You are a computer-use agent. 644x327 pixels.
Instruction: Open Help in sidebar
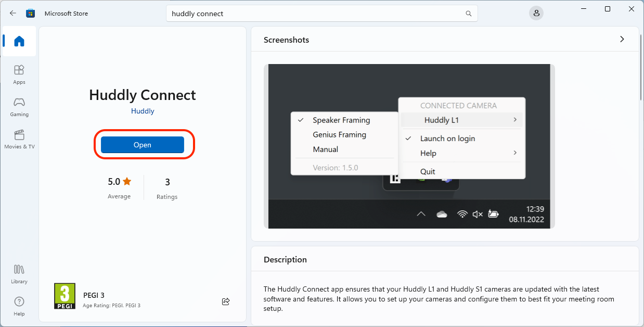(x=19, y=306)
